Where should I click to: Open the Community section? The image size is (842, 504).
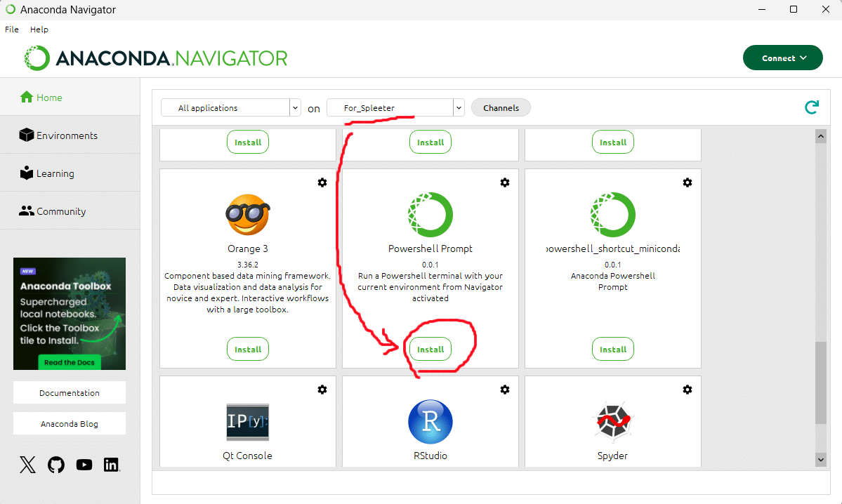pos(70,211)
